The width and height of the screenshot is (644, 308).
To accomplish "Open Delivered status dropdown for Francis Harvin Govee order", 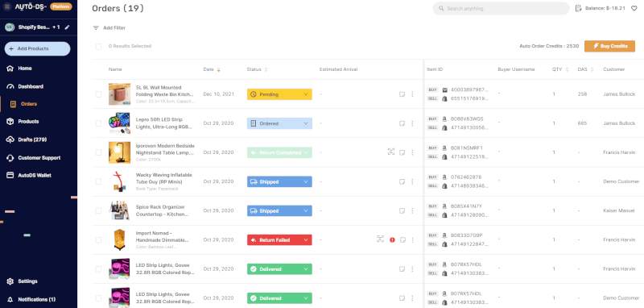I will pos(279,269).
